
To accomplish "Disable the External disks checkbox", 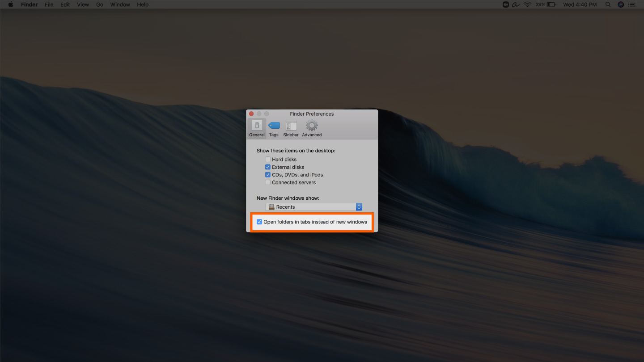I will pos(267,167).
